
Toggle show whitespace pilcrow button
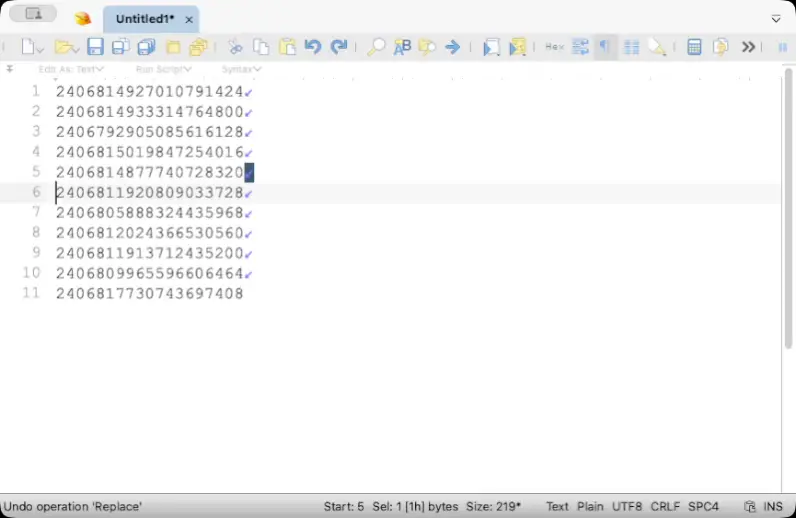605,47
